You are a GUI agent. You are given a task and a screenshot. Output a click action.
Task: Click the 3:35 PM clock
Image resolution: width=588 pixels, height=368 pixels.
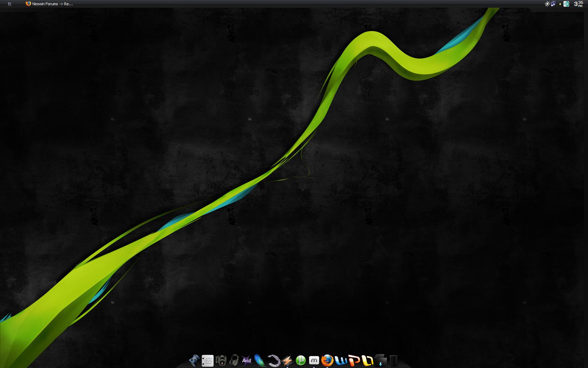[578, 4]
